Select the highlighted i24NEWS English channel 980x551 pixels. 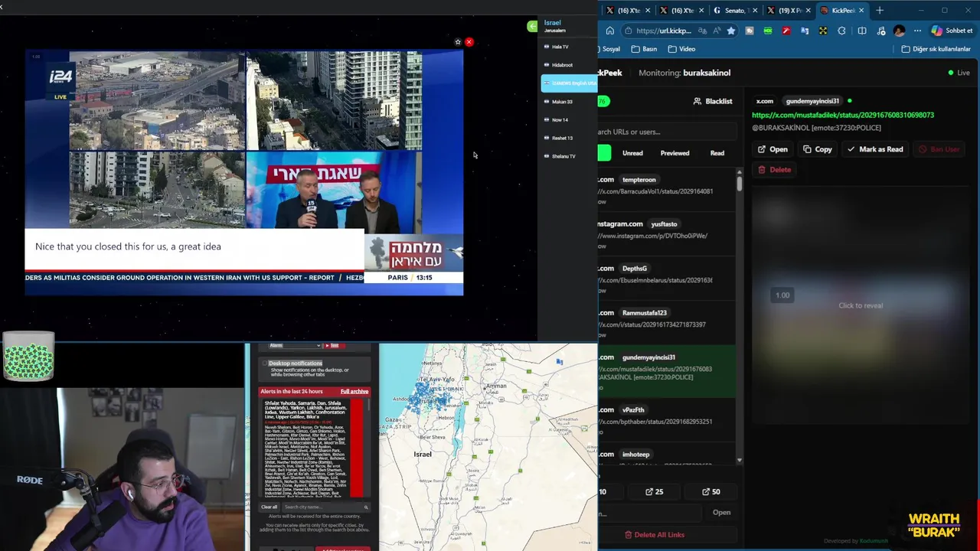click(569, 83)
